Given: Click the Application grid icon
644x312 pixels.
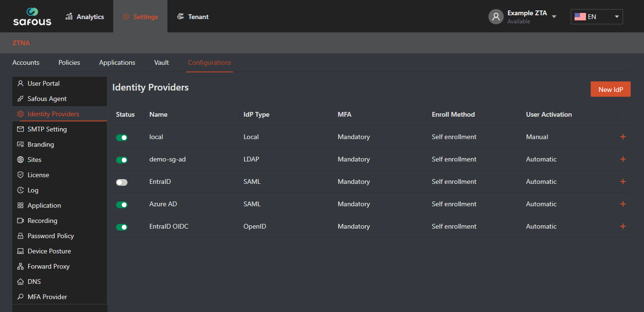Looking at the screenshot, I should coord(20,205).
